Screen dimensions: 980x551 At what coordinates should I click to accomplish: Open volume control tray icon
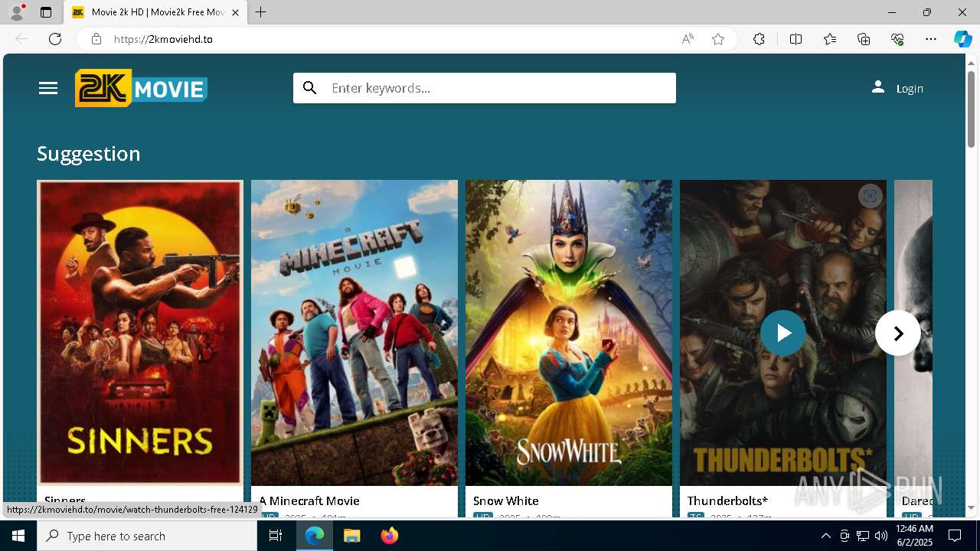(x=881, y=536)
